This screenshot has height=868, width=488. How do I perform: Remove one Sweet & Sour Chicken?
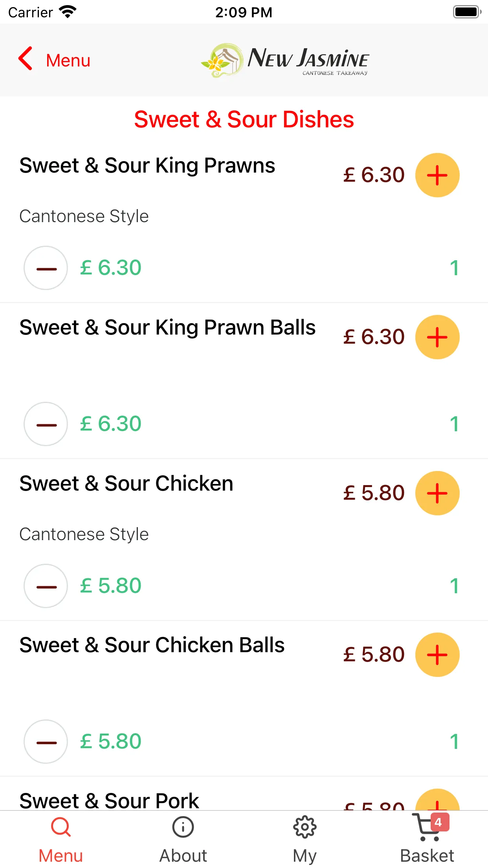pos(46,586)
